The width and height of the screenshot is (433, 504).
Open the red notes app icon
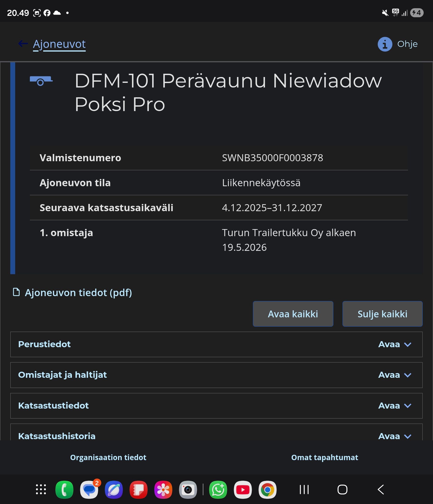pyautogui.click(x=138, y=490)
